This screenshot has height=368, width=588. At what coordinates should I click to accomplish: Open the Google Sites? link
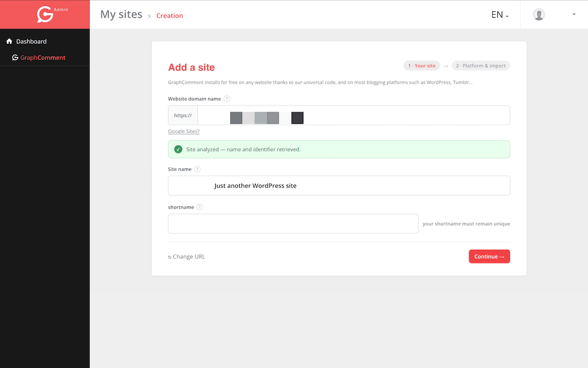click(184, 131)
